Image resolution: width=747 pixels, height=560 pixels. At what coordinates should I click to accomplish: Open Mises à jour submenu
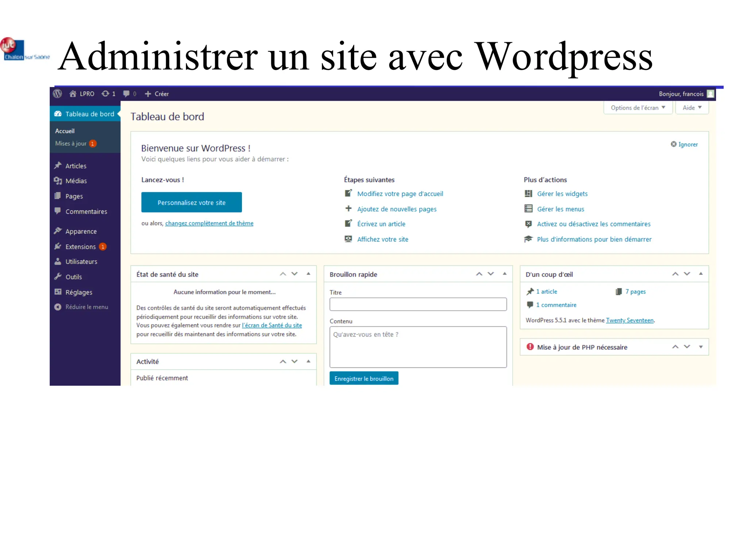click(76, 143)
